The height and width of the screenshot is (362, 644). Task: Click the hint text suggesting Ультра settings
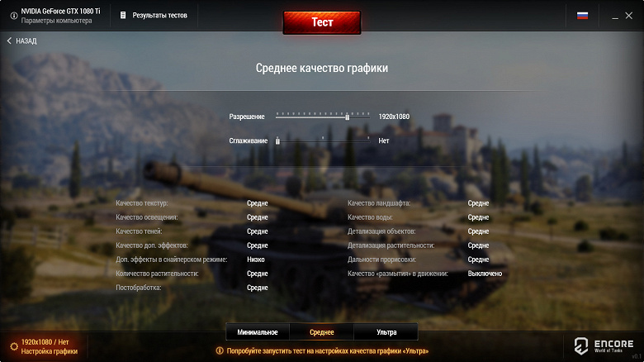(x=327, y=351)
